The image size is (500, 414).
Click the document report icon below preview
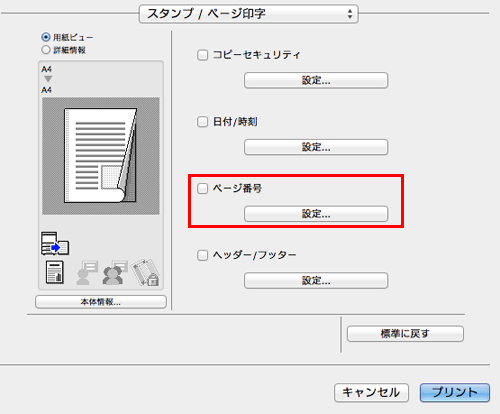point(55,272)
